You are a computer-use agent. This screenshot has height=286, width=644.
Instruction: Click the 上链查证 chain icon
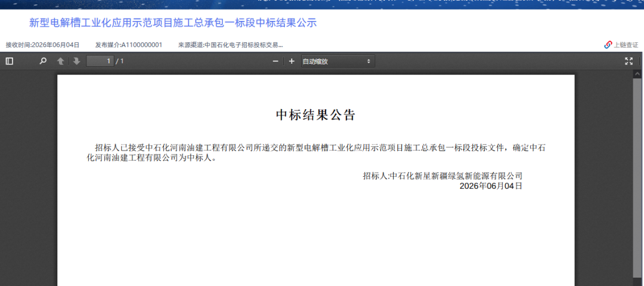tap(608, 45)
